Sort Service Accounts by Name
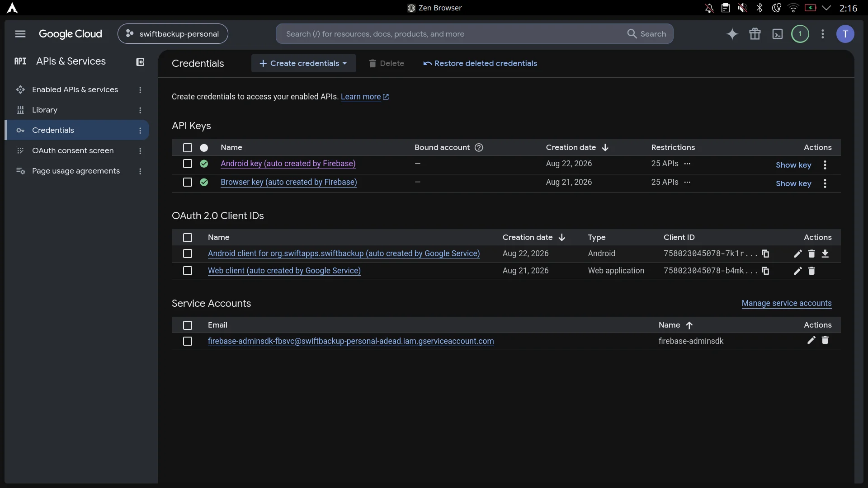This screenshot has width=868, height=488. tap(676, 325)
